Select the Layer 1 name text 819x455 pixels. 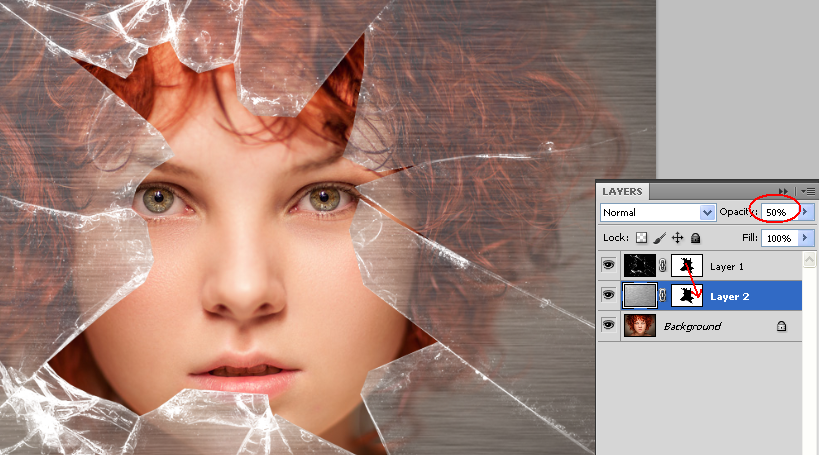pyautogui.click(x=727, y=266)
